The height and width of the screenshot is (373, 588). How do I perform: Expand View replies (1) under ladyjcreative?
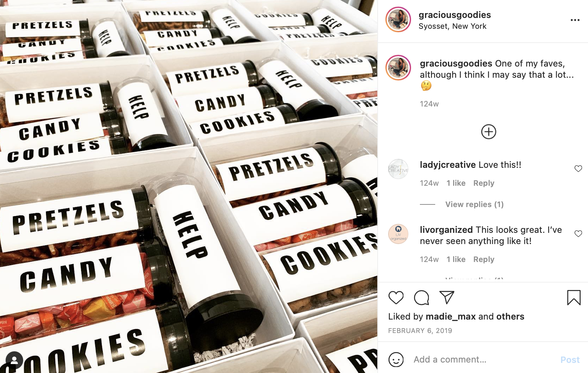click(x=474, y=204)
